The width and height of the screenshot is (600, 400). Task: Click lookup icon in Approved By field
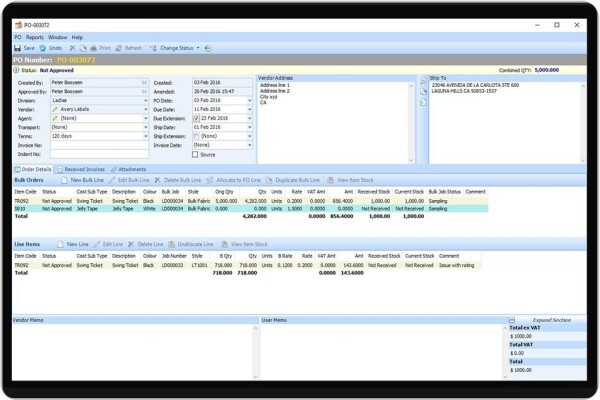[x=144, y=91]
